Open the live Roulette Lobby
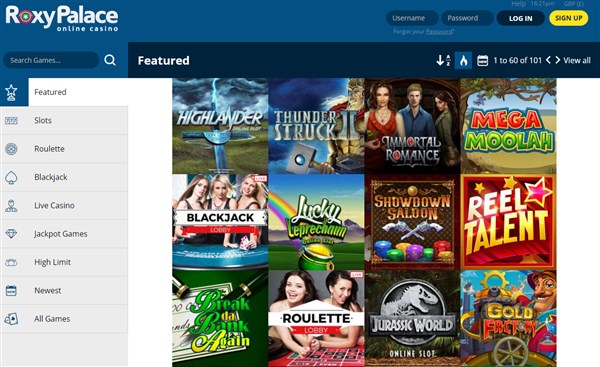The width and height of the screenshot is (600, 367). click(x=316, y=318)
